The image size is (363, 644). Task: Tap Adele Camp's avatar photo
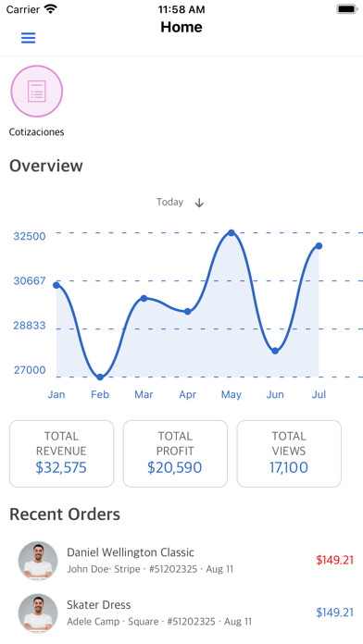click(x=38, y=613)
